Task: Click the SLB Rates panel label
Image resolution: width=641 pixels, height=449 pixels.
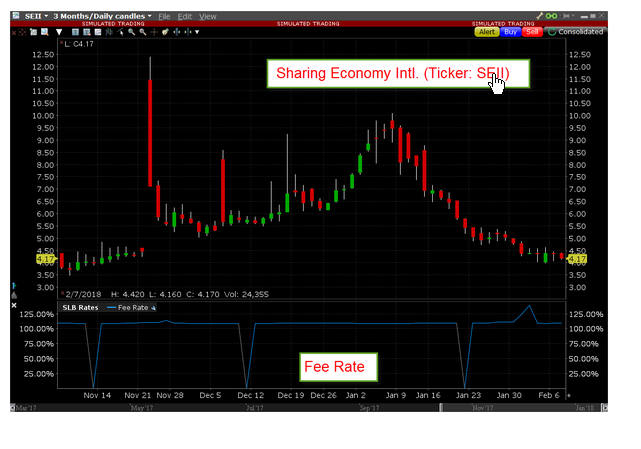Action: (80, 308)
